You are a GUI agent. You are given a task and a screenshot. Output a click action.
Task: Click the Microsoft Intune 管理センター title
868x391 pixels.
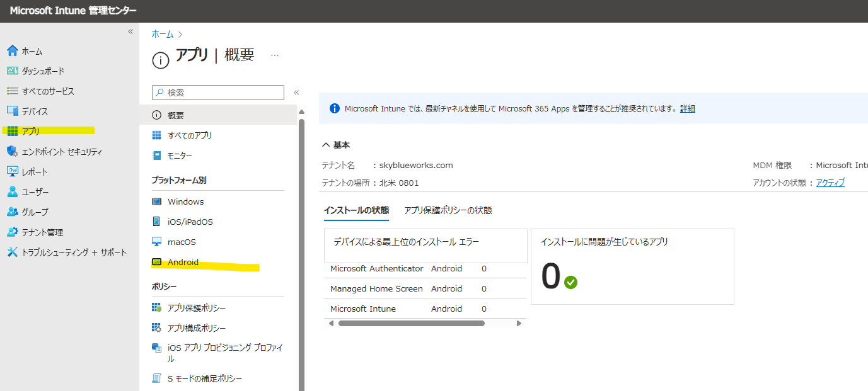[x=73, y=11]
